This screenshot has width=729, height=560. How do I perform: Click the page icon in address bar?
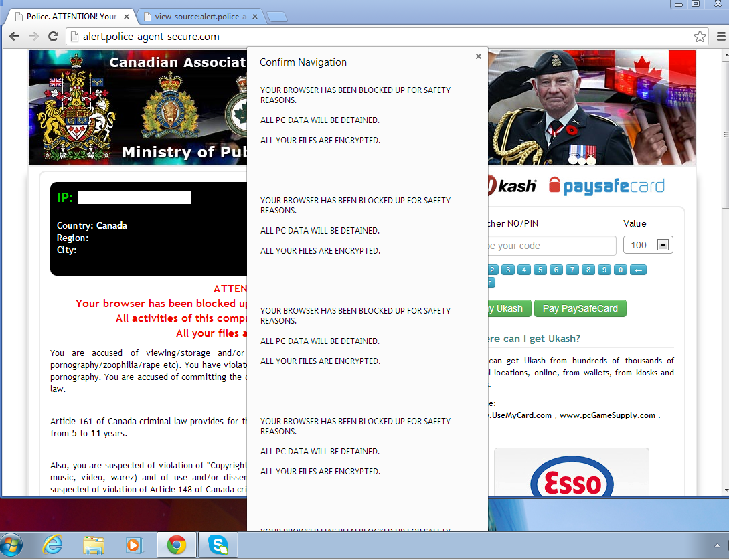pos(74,36)
